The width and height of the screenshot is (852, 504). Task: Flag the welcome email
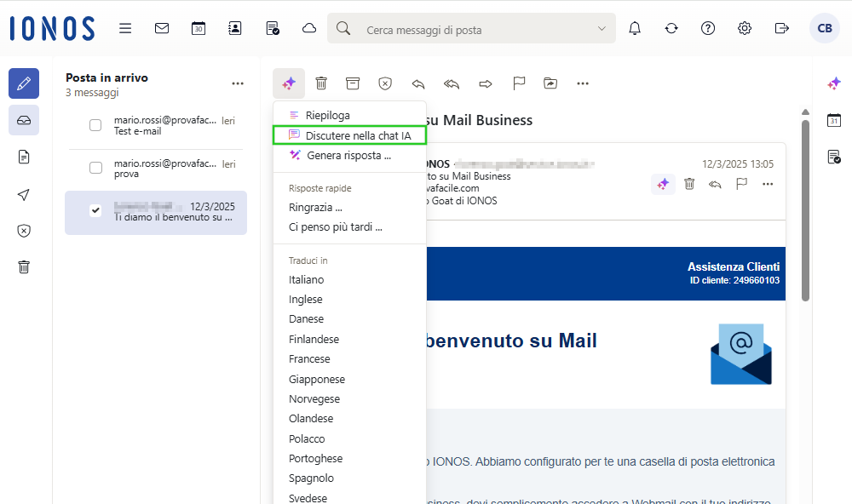518,83
